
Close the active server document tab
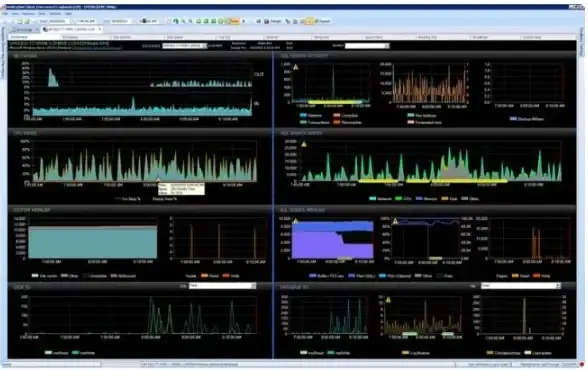pyautogui.click(x=100, y=29)
